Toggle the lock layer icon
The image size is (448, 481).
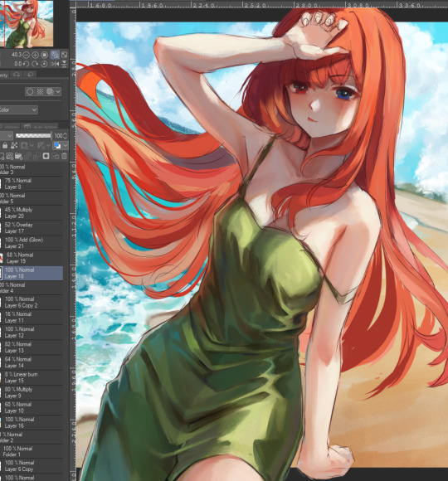pyautogui.click(x=5, y=145)
